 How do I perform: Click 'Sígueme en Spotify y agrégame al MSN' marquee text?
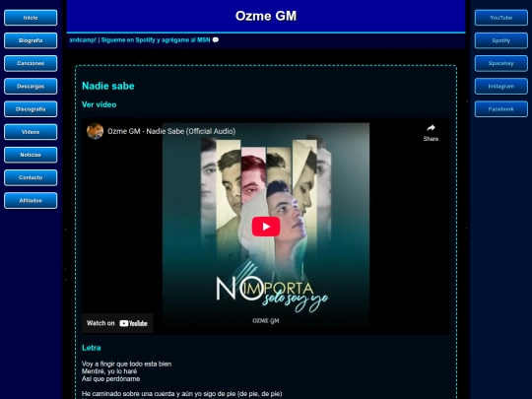[156, 40]
